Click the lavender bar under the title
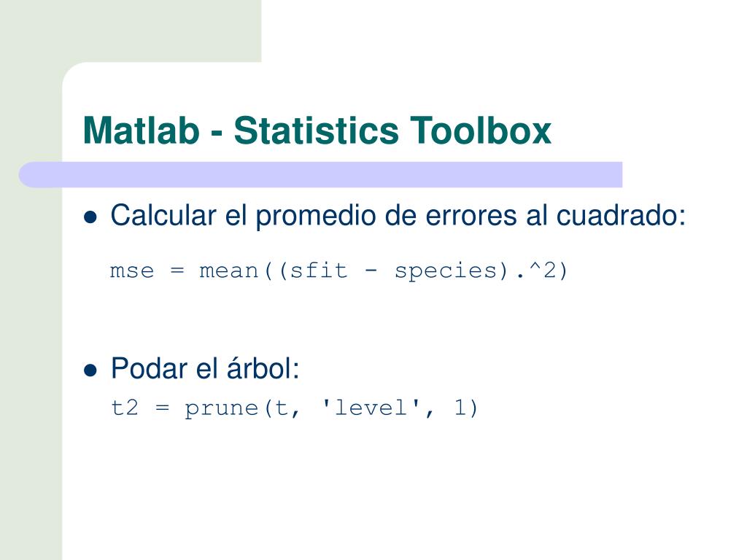 point(320,174)
